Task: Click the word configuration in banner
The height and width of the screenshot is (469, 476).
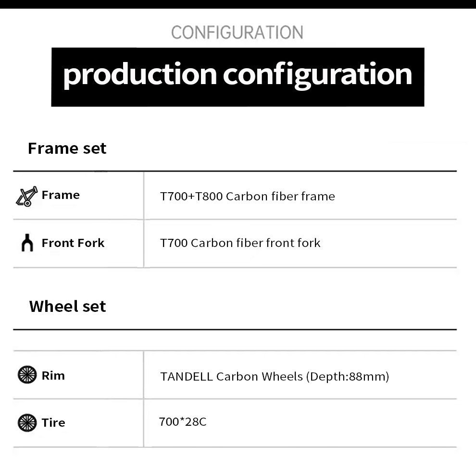Action: (317, 75)
